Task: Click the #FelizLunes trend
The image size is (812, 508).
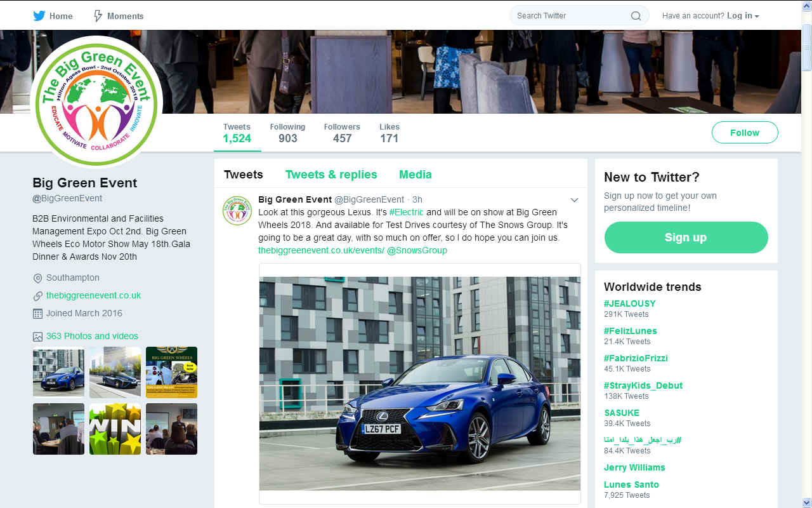Action: pyautogui.click(x=631, y=331)
